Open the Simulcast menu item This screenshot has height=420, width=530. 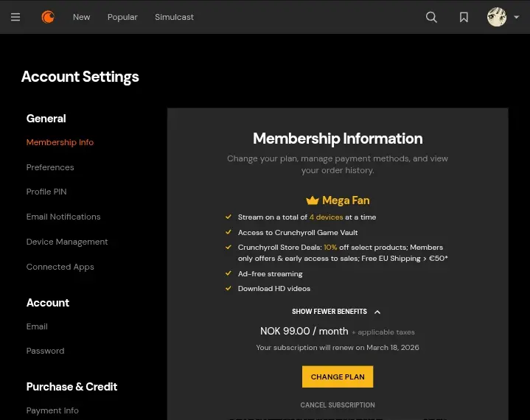174,17
